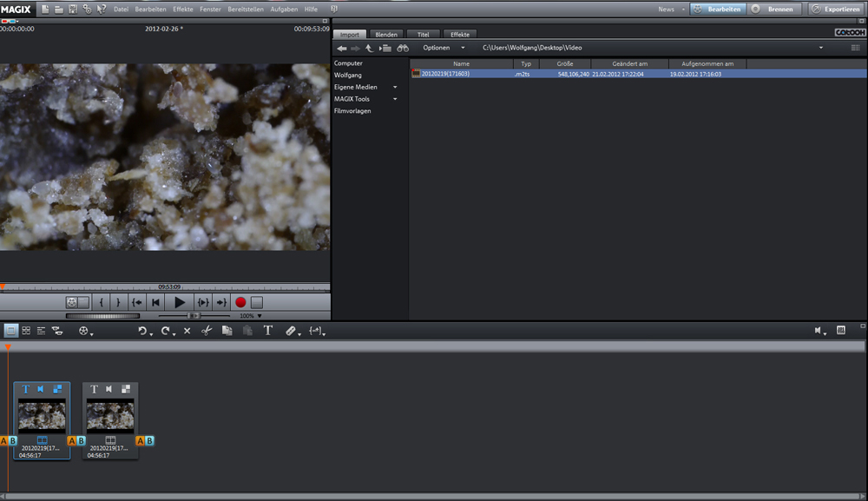
Task: Navigate up one folder with the up arrow
Action: click(369, 48)
